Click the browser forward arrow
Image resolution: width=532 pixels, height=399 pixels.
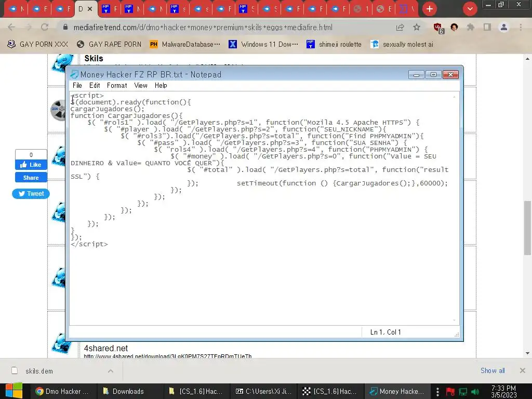click(28, 27)
